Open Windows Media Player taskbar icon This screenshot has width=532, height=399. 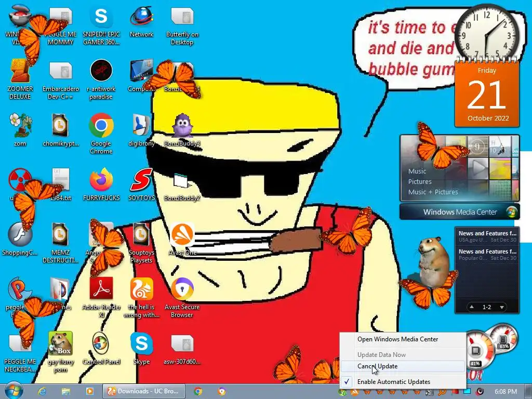pos(89,391)
